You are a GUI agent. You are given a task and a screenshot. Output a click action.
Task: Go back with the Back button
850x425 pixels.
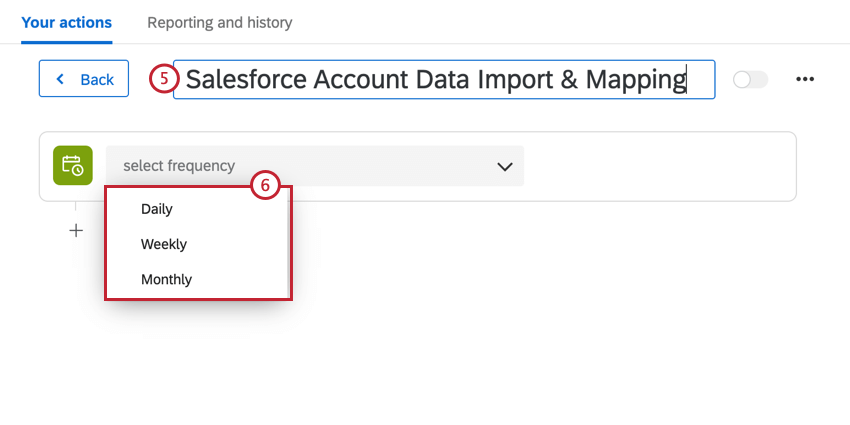[83, 79]
